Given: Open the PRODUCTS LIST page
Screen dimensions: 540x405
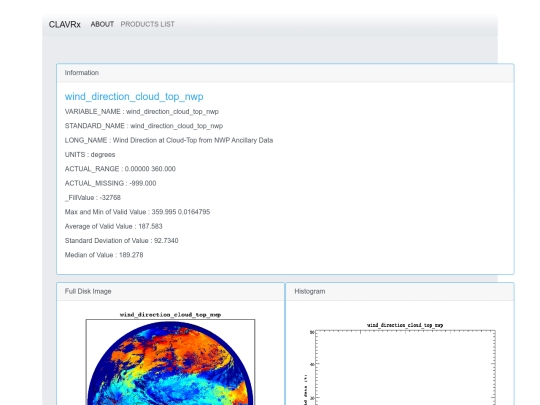Looking at the screenshot, I should 147,24.
